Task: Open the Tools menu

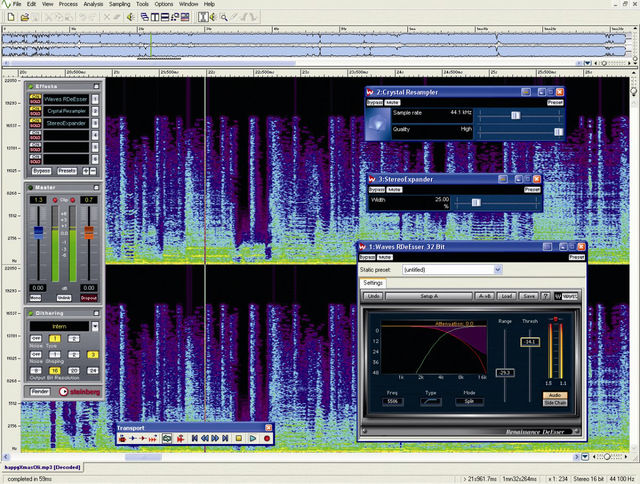Action: pyautogui.click(x=142, y=4)
